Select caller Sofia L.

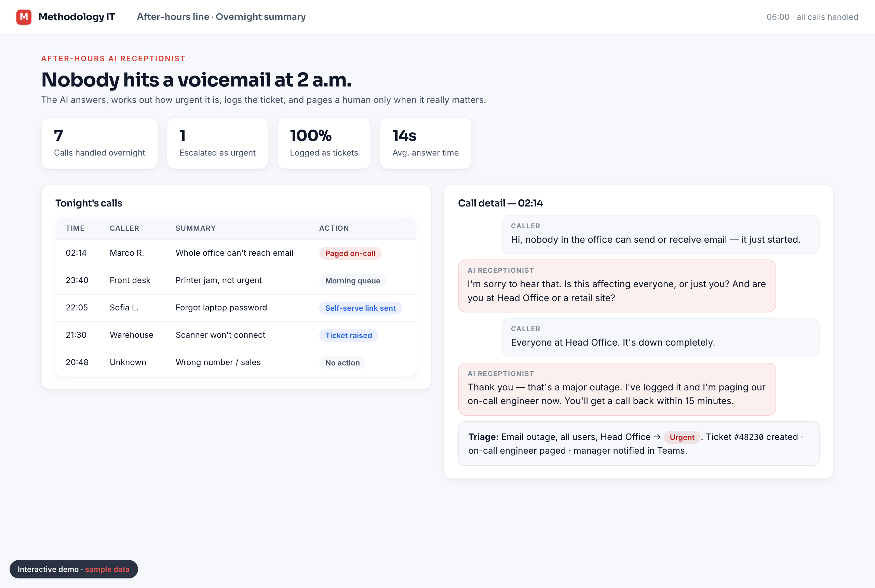click(124, 308)
